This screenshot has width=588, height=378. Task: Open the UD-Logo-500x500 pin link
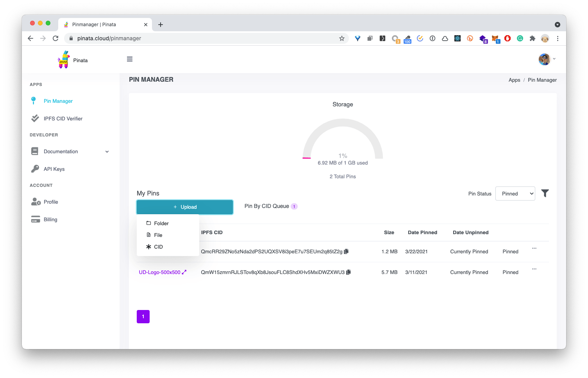coord(160,272)
